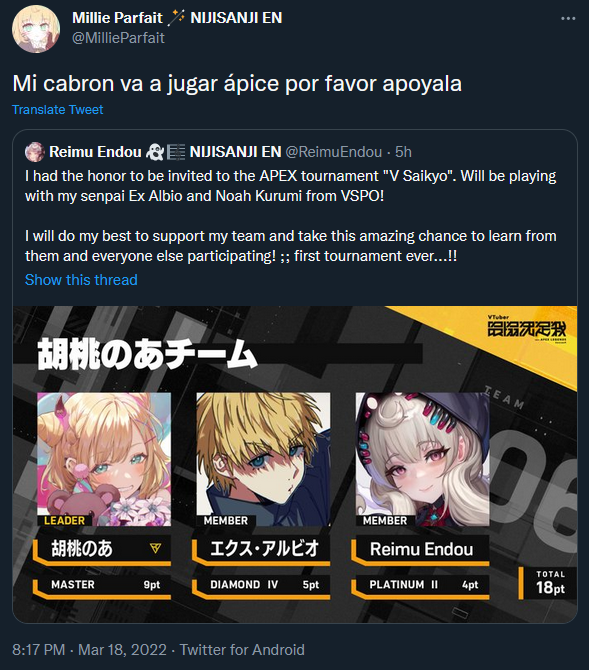Click the エクス・アルビオ member portrait

[x=263, y=459]
